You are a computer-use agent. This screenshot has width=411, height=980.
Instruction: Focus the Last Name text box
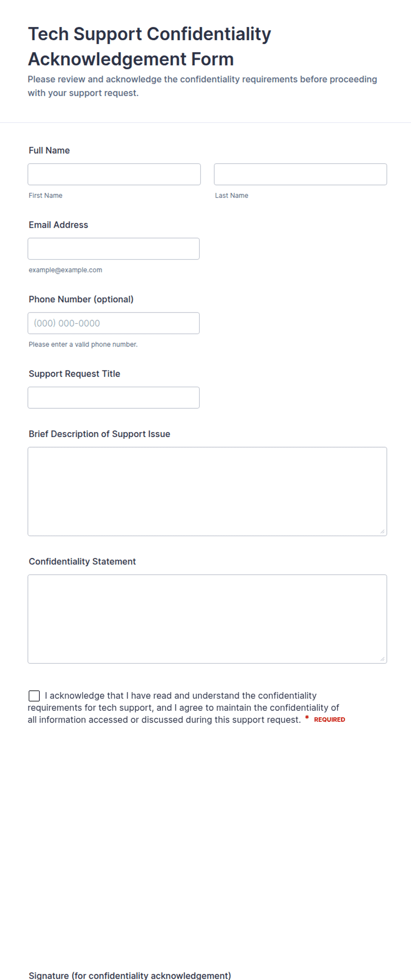pos(301,174)
